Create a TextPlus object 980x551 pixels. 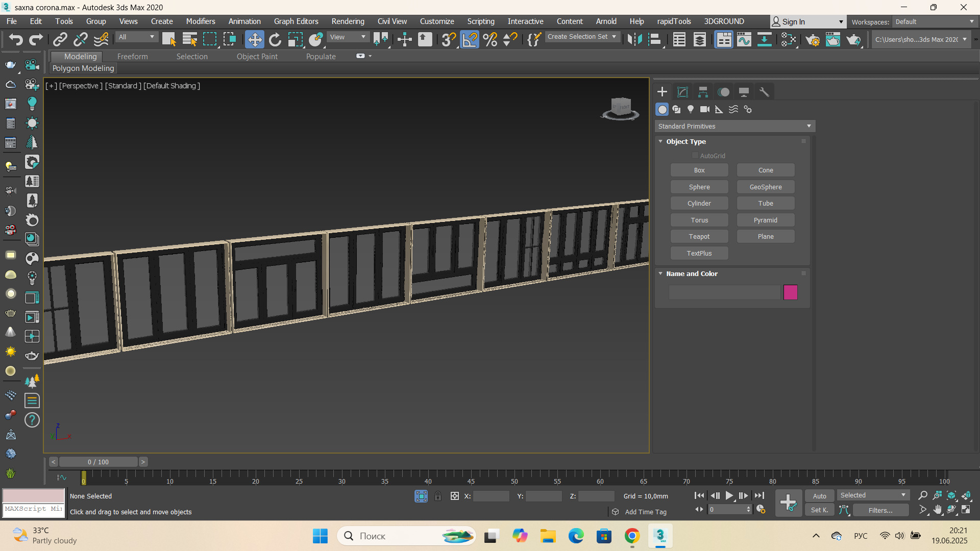click(699, 254)
